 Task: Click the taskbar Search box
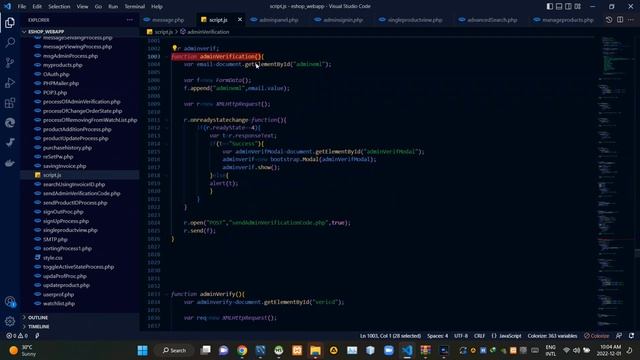pos(174,350)
